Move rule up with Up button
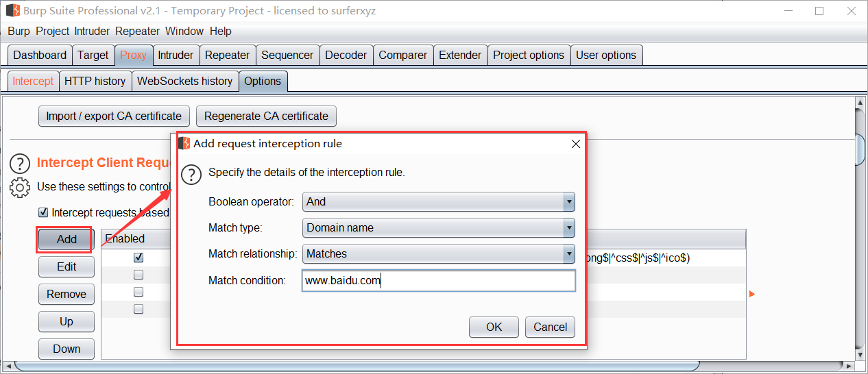This screenshot has height=374, width=868. click(67, 322)
